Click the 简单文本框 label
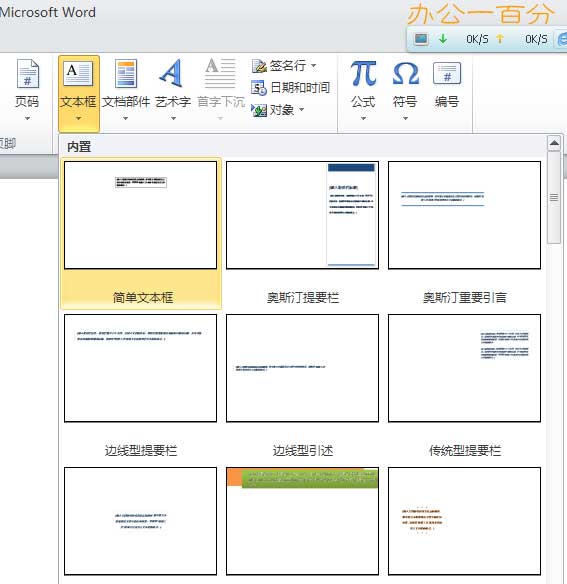 pos(143,298)
